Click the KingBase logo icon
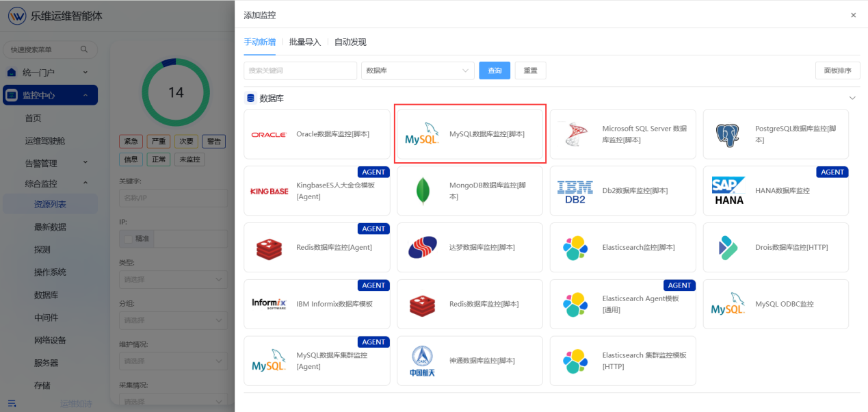 click(x=269, y=192)
